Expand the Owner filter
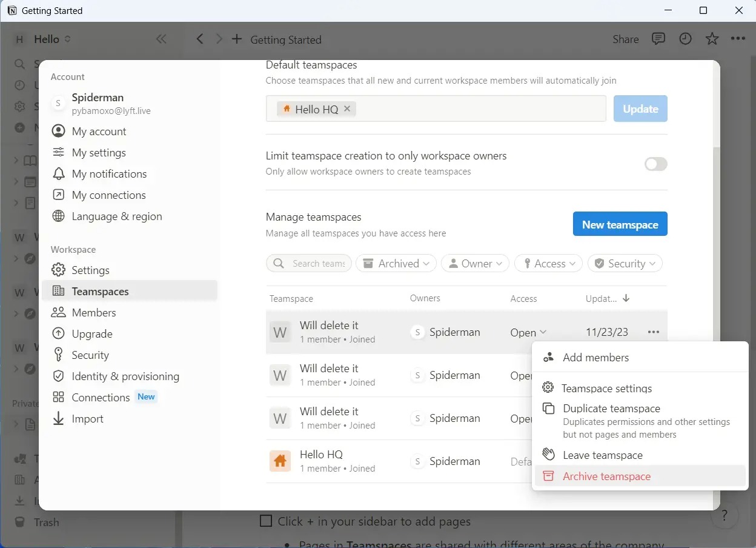This screenshot has width=756, height=548. (475, 263)
